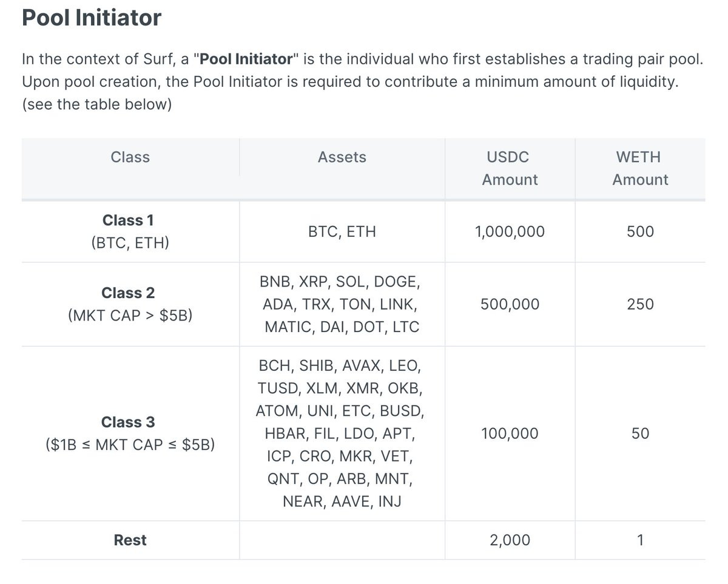Click the 500,000 USDC amount cell
728x584 pixels.
click(510, 304)
